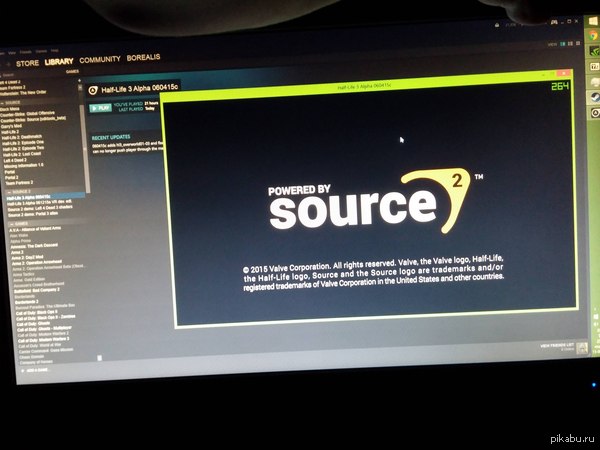
Task: Click the Windows Start button
Action: pyautogui.click(x=593, y=21)
